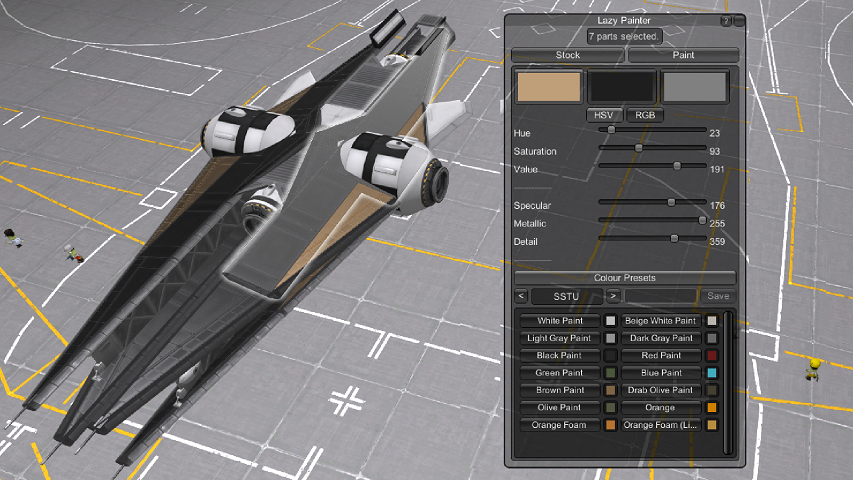Go to previous preset group arrow
The height and width of the screenshot is (480, 853).
tap(521, 296)
